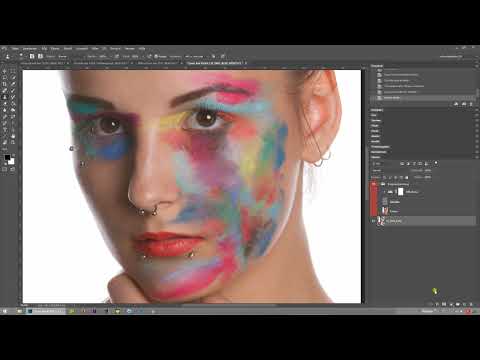Select the Dodge tool
Screen dimensions: 480x360
pos(13,110)
